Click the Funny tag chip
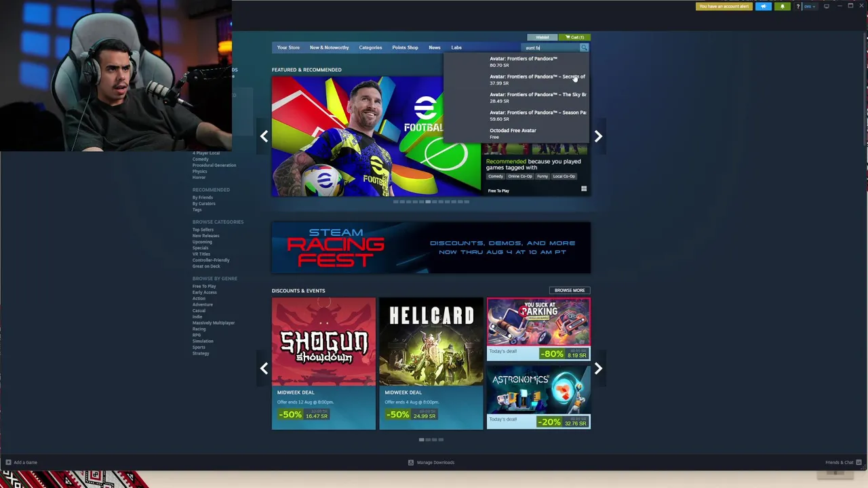This screenshot has height=488, width=868. (542, 176)
